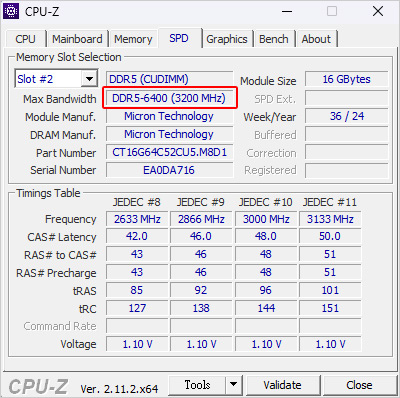Expand the Slot #2 dropdown arrow
Screen dimensions: 400x398
[x=89, y=79]
